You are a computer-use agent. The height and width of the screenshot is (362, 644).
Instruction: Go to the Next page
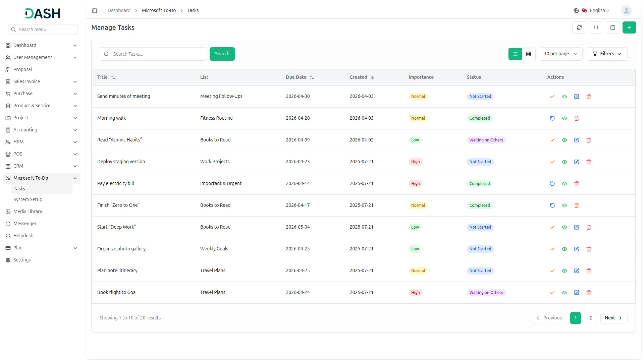[613, 318]
